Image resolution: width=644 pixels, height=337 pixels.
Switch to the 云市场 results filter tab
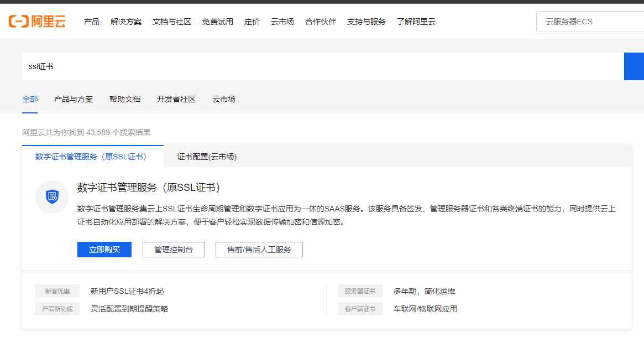click(224, 99)
